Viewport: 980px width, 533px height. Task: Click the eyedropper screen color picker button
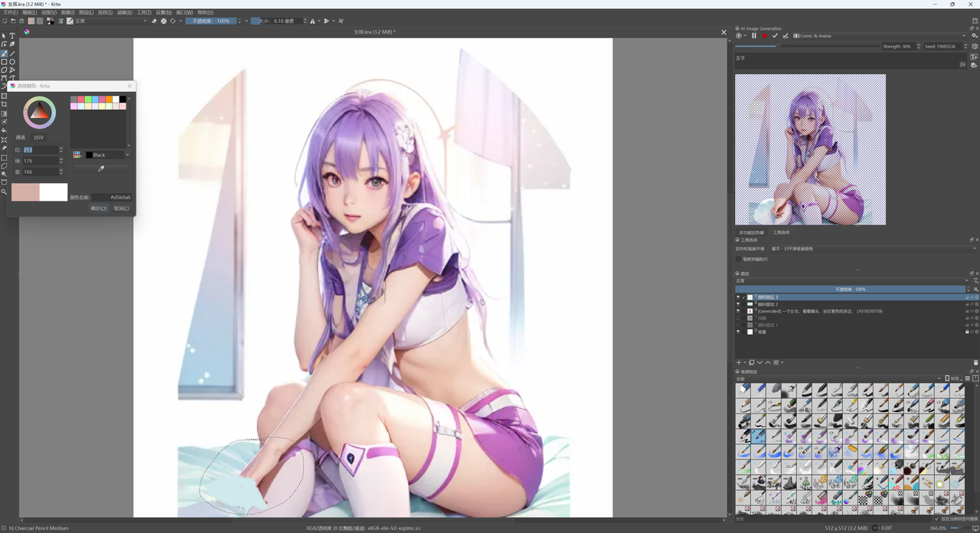click(100, 168)
